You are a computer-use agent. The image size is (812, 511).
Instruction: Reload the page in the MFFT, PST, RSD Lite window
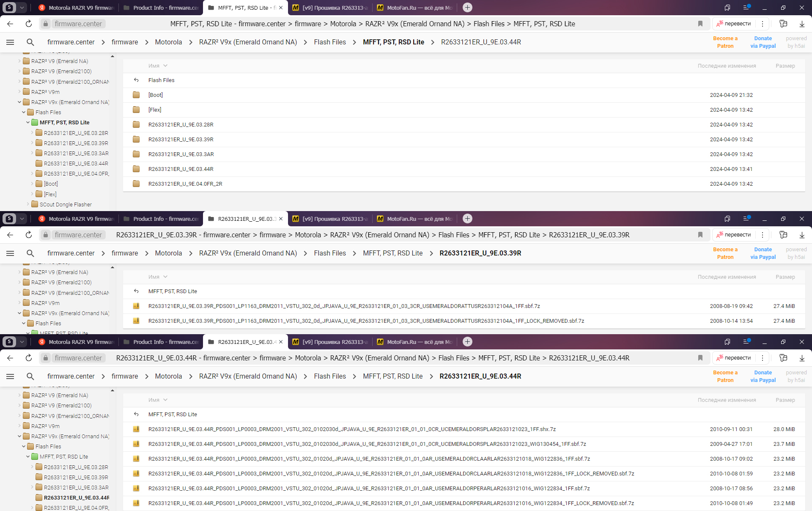(29, 24)
